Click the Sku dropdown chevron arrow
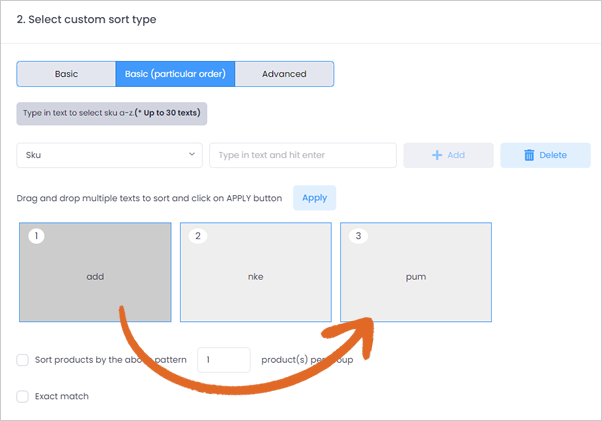This screenshot has width=602, height=421. (192, 154)
